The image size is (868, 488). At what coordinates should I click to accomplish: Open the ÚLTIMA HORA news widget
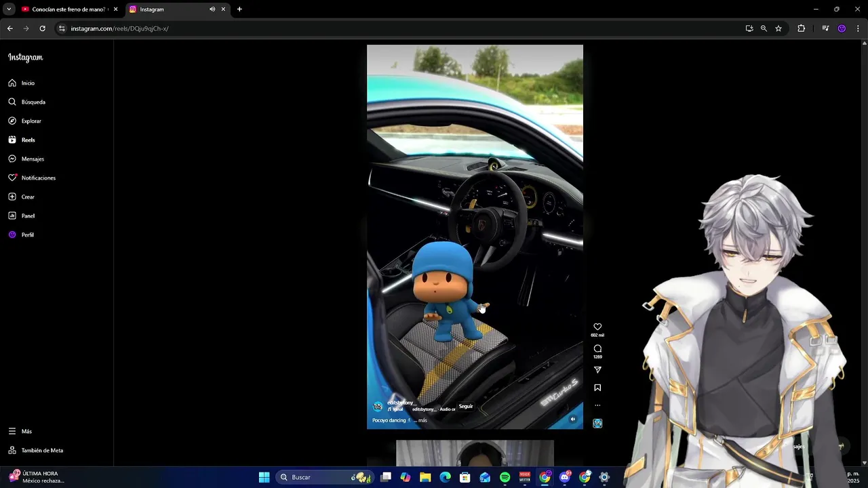37,477
